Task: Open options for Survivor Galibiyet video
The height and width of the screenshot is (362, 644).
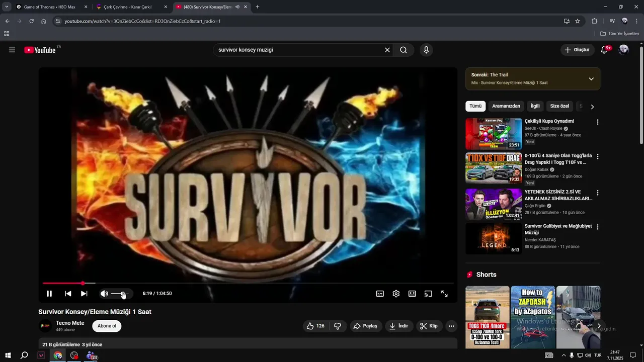Action: (598, 227)
